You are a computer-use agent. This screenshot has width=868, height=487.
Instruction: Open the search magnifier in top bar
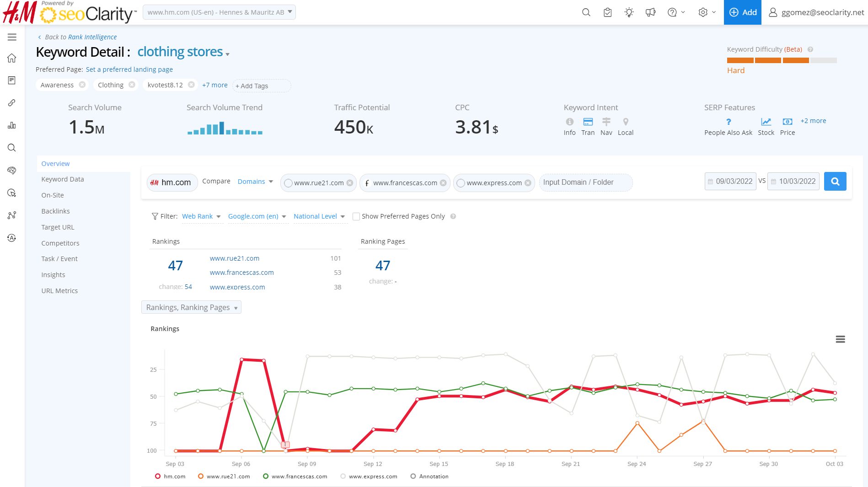(586, 12)
